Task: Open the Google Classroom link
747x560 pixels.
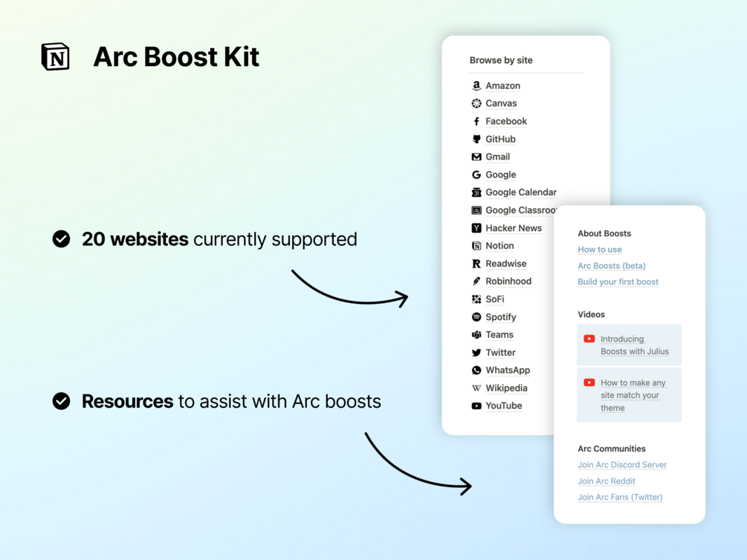Action: 521,210
